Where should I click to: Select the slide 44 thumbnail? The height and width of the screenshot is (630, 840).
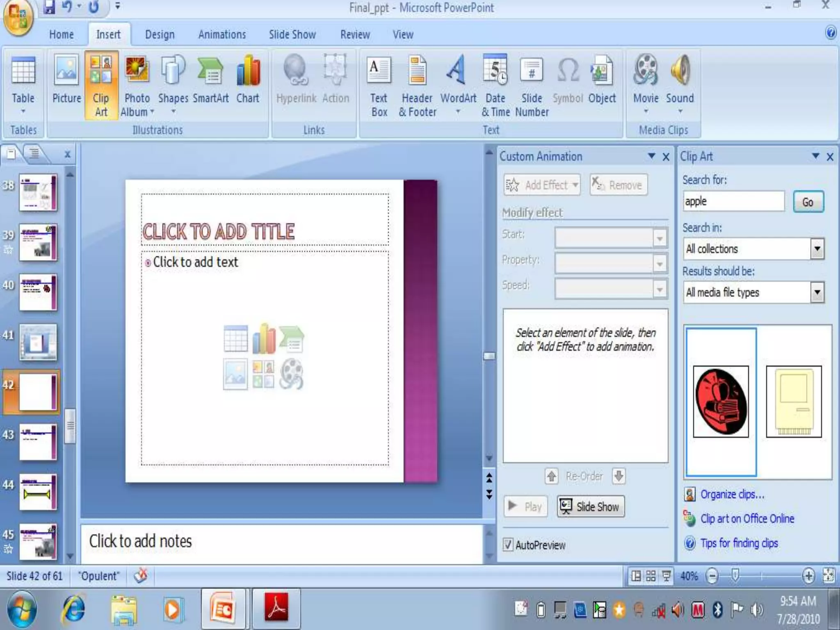[x=38, y=492]
